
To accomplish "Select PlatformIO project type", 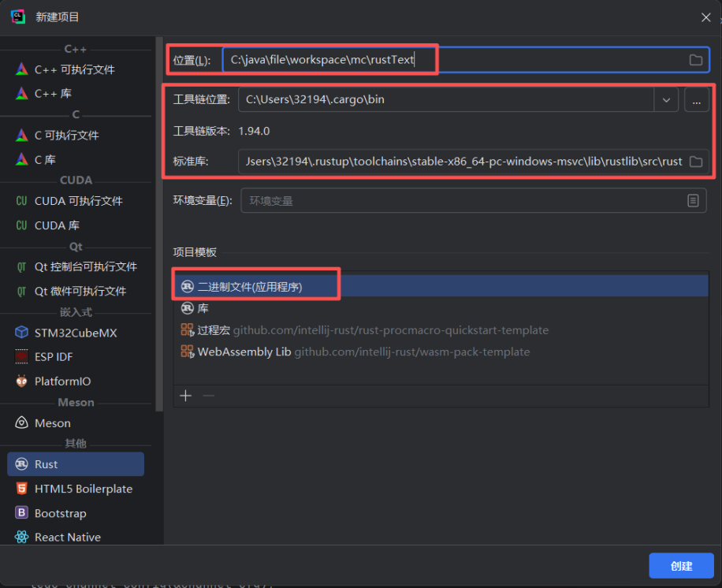I will point(76,381).
